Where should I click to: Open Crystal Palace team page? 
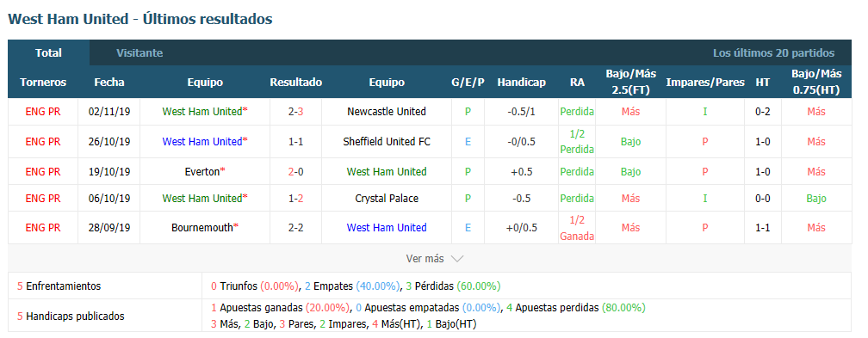(x=387, y=198)
